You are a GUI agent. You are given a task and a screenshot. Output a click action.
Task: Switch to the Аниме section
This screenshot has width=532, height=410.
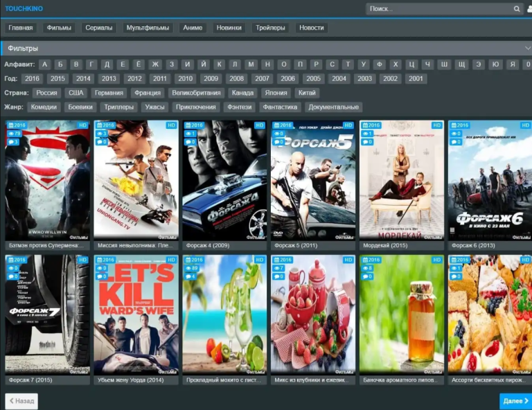click(x=193, y=28)
